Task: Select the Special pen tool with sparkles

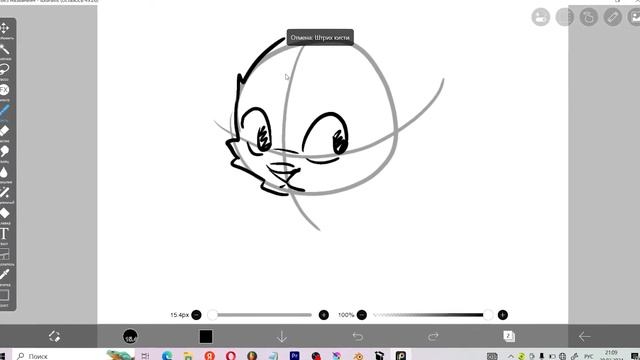Action: coord(4,192)
